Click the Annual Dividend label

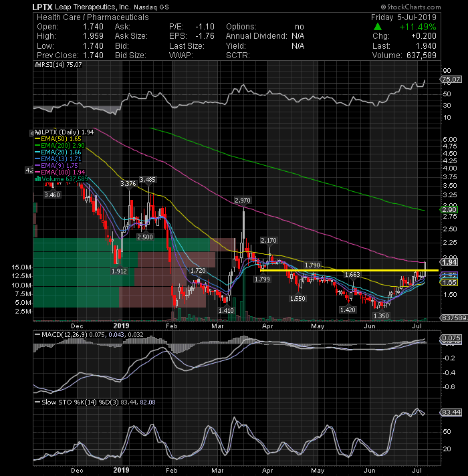click(256, 36)
